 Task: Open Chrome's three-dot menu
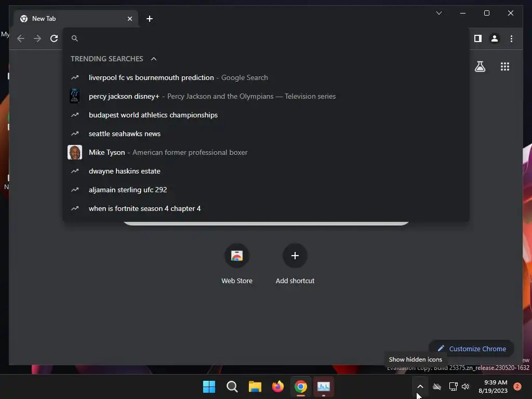tap(511, 38)
